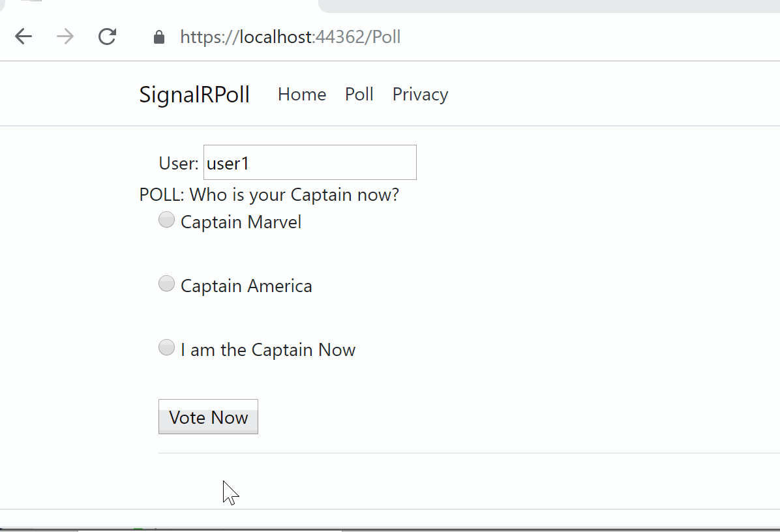Go to the Privacy page
Screen dimensions: 780x532
pyautogui.click(x=421, y=94)
